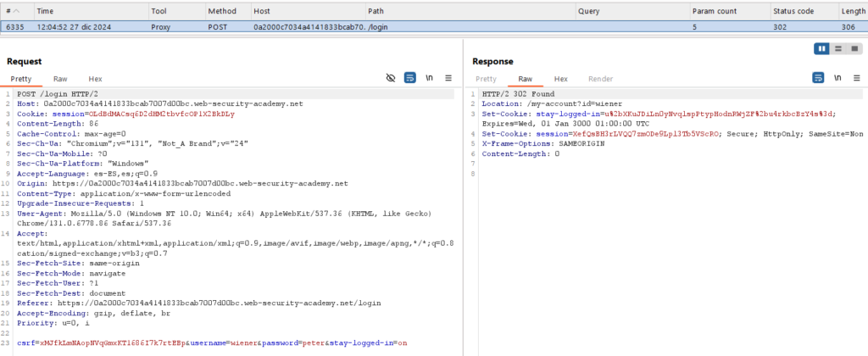Image resolution: width=868 pixels, height=356 pixels.
Task: Toggle hide non-printable characters in Request panel
Action: 390,79
